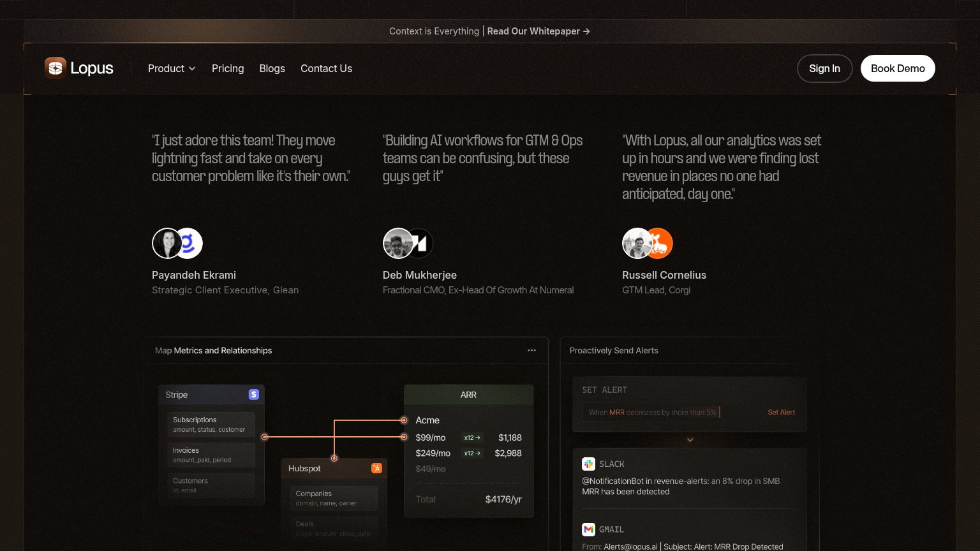Click the Glean company logo
Image resolution: width=980 pixels, height=551 pixels.
[189, 243]
